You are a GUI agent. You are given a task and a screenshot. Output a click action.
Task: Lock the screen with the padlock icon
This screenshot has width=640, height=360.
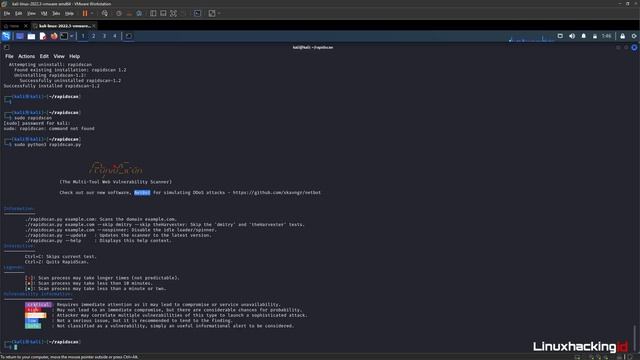point(622,36)
